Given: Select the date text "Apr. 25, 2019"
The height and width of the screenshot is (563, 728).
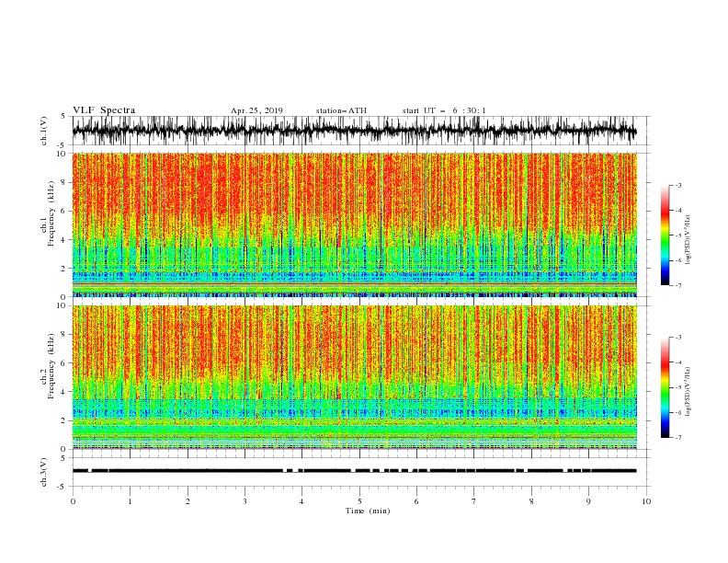Looking at the screenshot, I should (x=256, y=110).
